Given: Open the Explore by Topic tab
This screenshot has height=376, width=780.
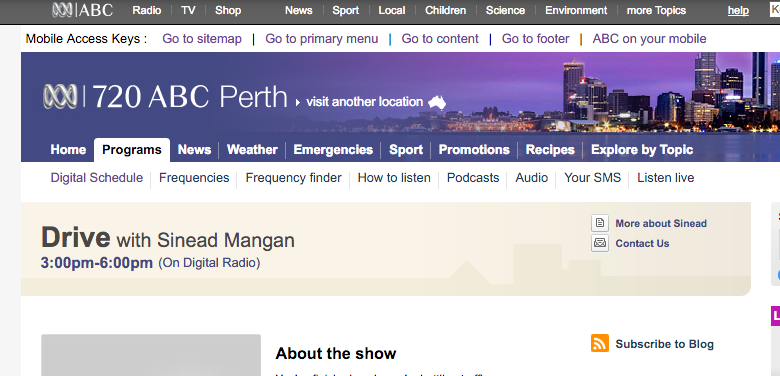Looking at the screenshot, I should click(642, 150).
